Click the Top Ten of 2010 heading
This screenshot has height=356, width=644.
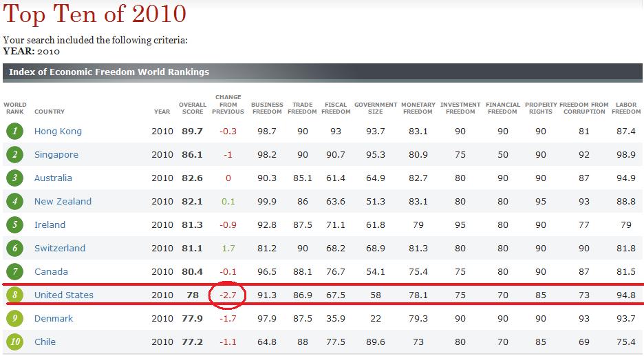(x=94, y=14)
